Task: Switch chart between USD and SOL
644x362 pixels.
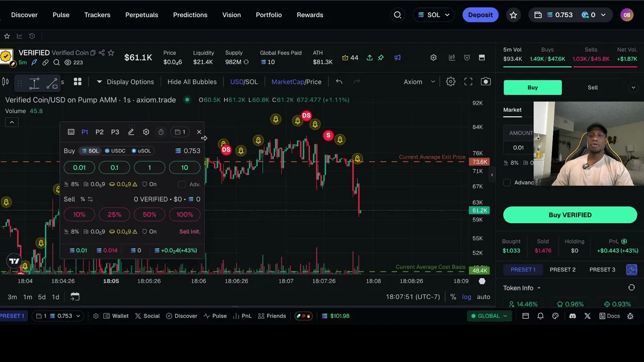Action: (244, 81)
